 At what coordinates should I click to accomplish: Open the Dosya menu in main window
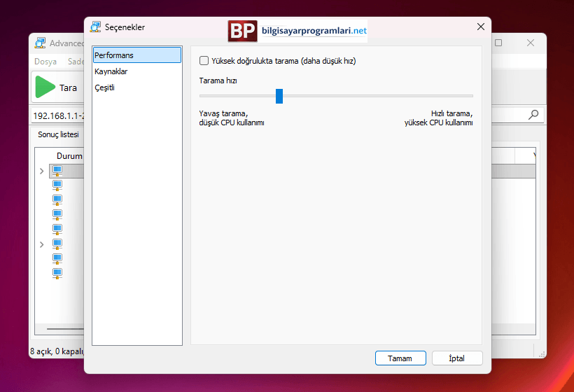45,62
